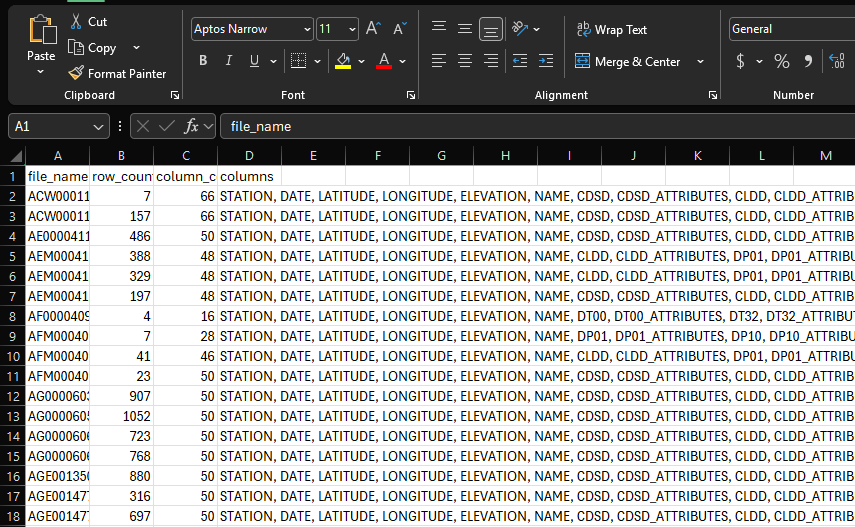The width and height of the screenshot is (855, 527).
Task: Decrease font size with smaller A
Action: [400, 28]
